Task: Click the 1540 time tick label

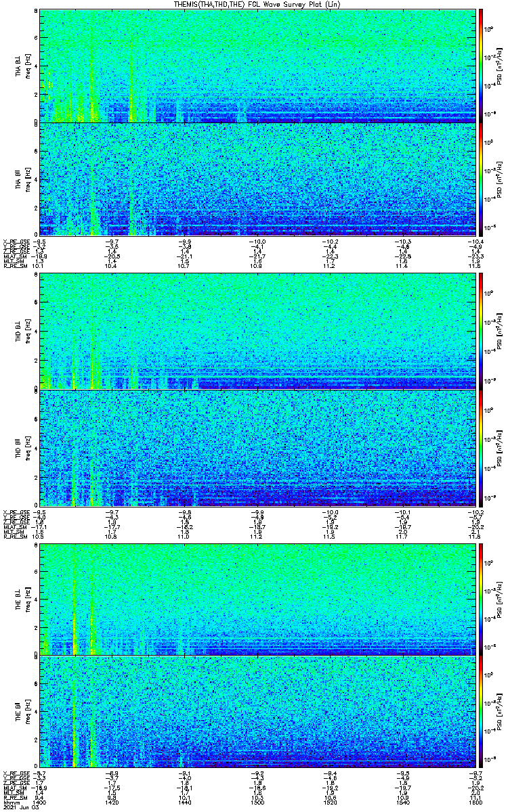Action: point(402,803)
